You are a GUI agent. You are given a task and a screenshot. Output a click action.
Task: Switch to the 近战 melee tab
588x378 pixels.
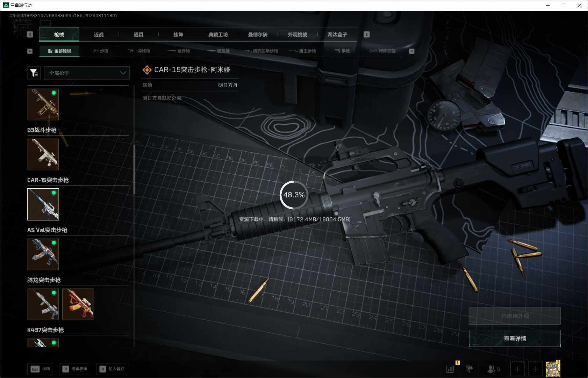[99, 35]
